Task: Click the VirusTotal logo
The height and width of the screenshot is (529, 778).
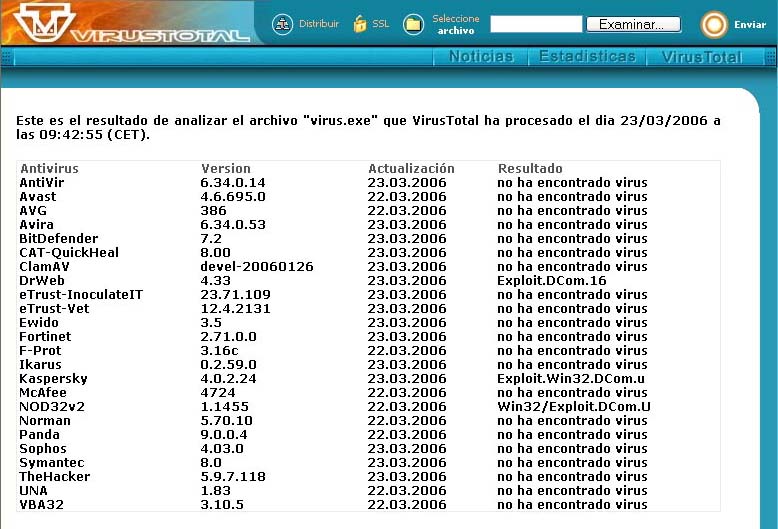Action: [131, 23]
